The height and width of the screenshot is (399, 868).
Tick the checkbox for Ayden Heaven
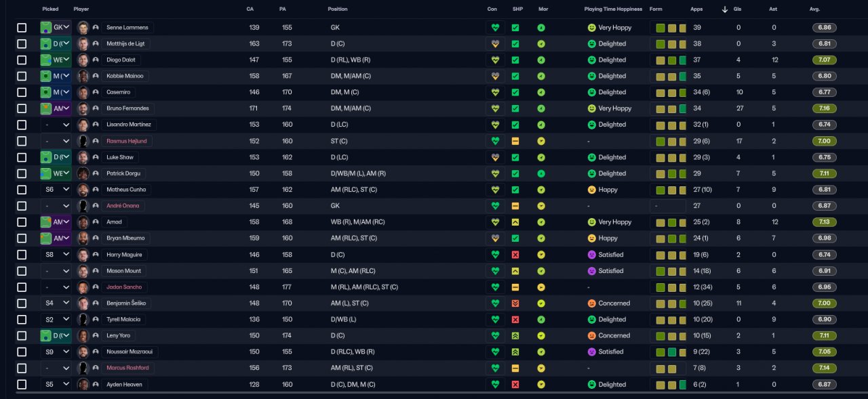point(22,385)
